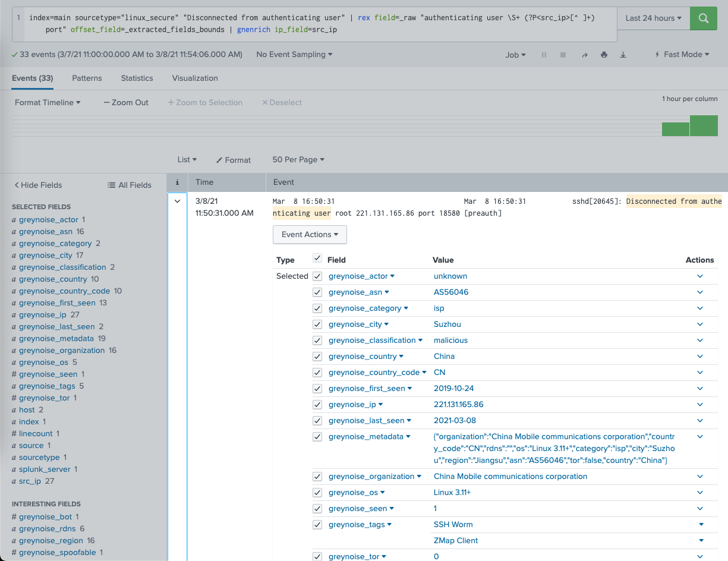Open All Fields dialog
This screenshot has width=728, height=561.
[x=130, y=185]
